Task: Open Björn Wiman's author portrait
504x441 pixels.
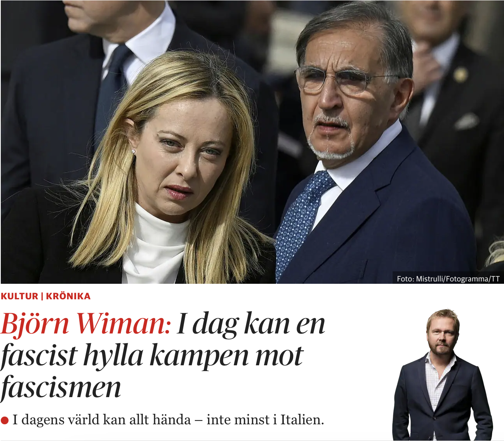Action: tap(443, 375)
